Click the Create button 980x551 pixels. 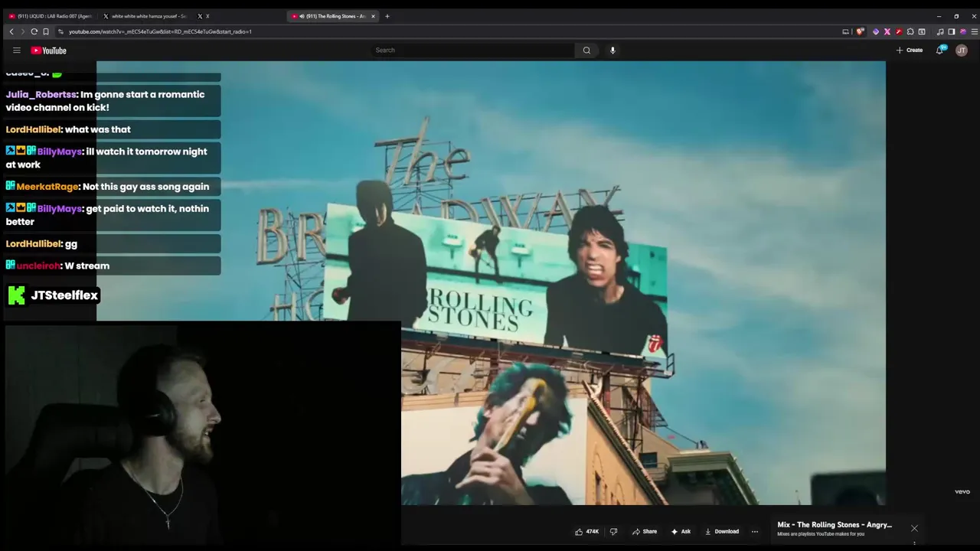click(910, 51)
